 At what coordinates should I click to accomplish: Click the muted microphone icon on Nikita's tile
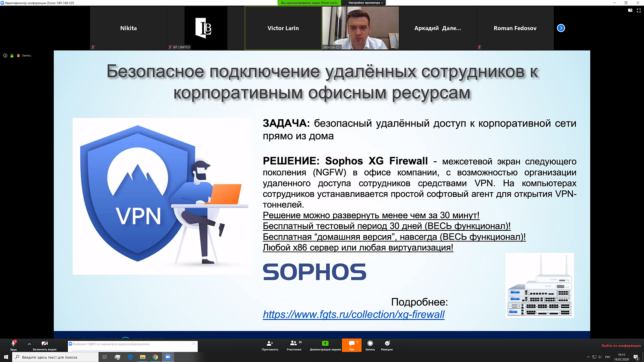93,47
